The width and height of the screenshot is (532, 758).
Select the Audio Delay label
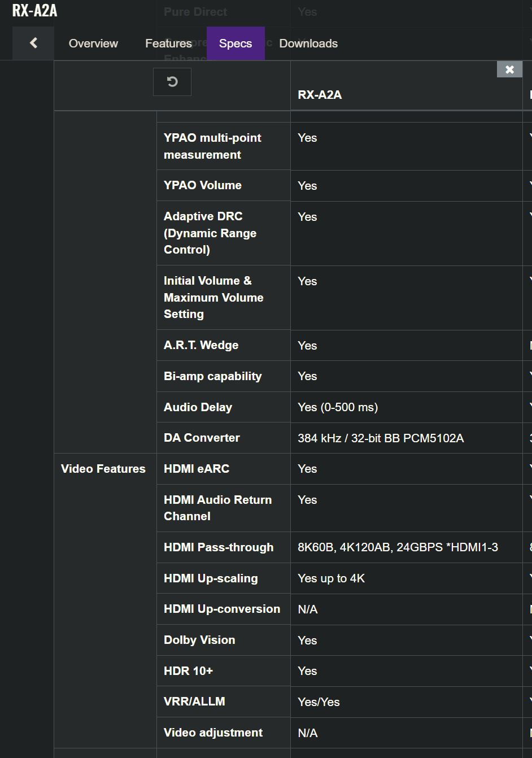(x=198, y=407)
